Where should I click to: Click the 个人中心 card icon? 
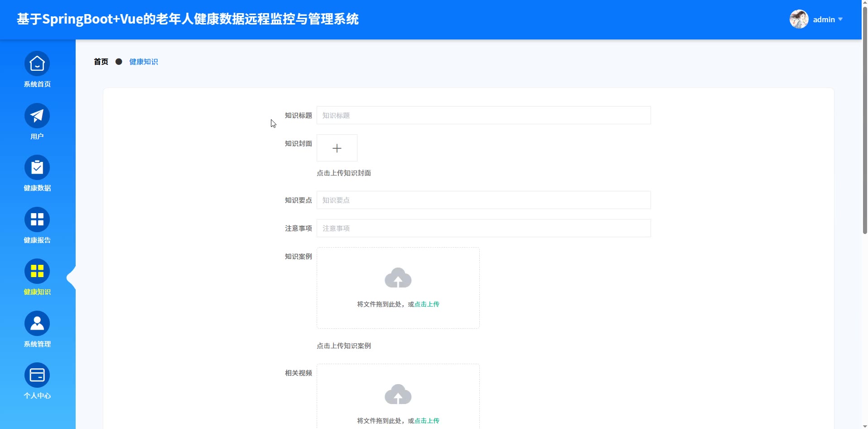(37, 375)
